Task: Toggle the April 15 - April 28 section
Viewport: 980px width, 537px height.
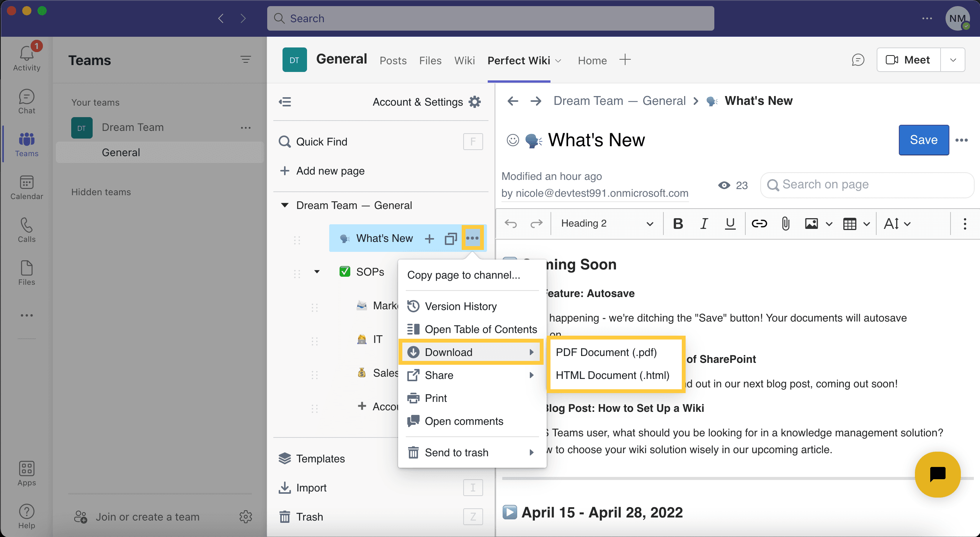Action: pyautogui.click(x=510, y=512)
